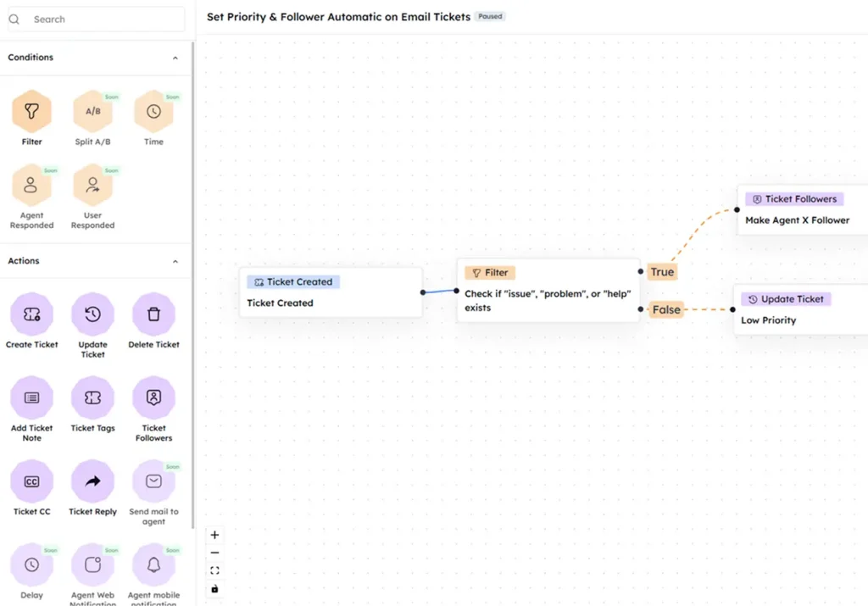Collapse the Conditions section chevron
868x606 pixels.
pos(175,58)
